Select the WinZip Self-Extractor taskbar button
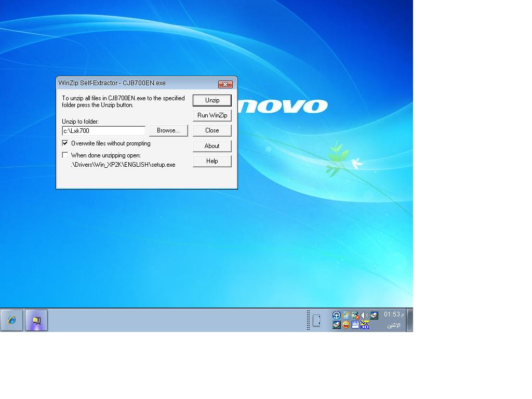The height and width of the screenshot is (399, 532). [x=36, y=320]
